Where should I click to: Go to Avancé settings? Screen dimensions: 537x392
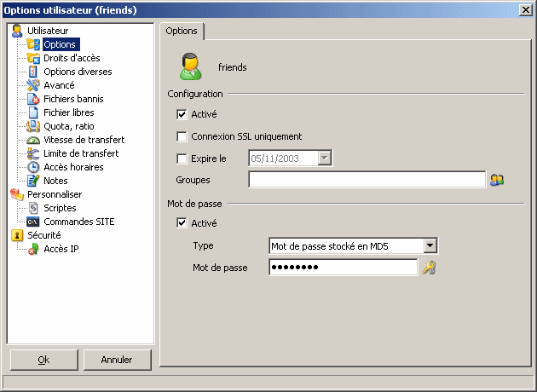[59, 85]
